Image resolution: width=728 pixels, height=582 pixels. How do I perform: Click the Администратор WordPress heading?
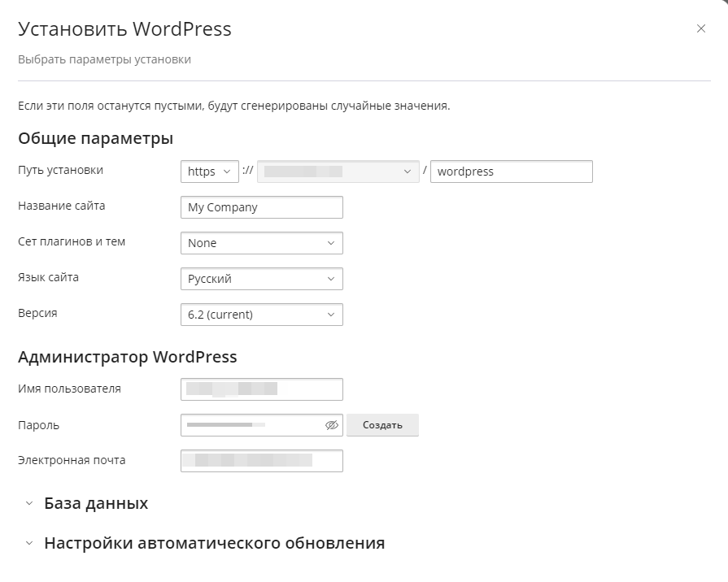click(x=128, y=357)
